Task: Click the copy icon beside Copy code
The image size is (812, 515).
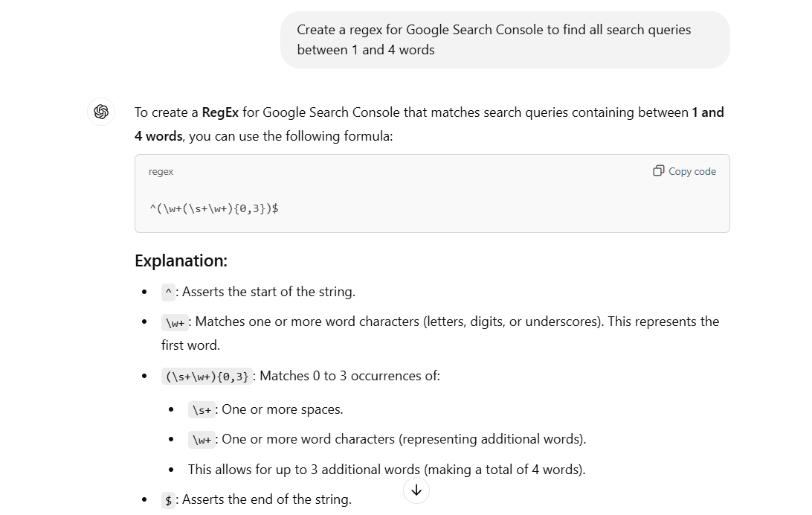Action: pyautogui.click(x=658, y=171)
